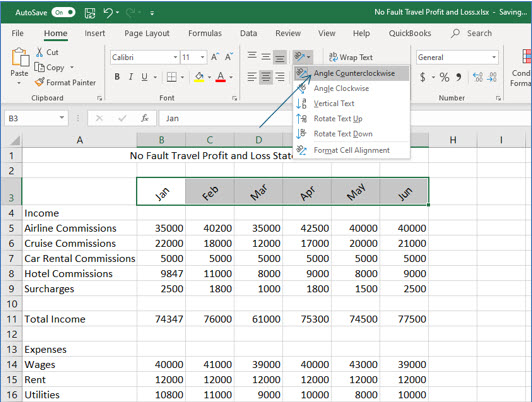
Task: Select the Format Painter tool
Action: 65,82
